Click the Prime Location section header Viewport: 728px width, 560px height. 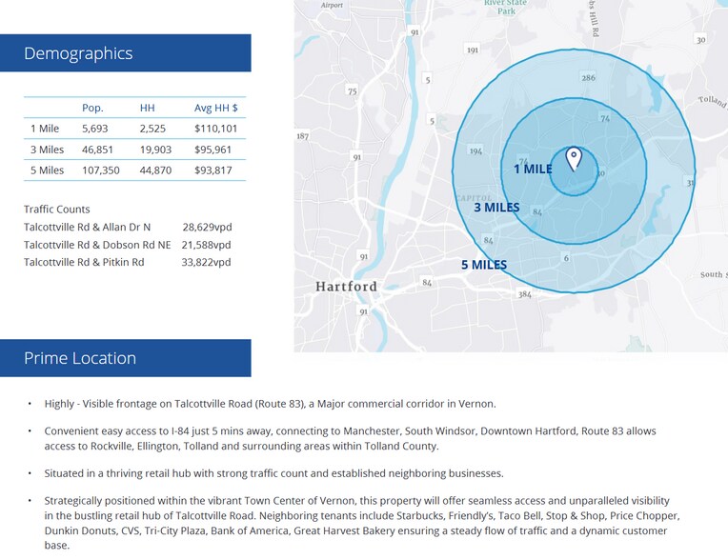tap(80, 358)
